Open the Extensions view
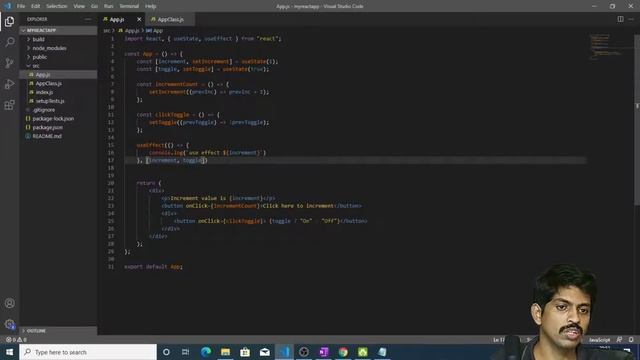Viewport: 640px width, 360px height. tap(9, 105)
